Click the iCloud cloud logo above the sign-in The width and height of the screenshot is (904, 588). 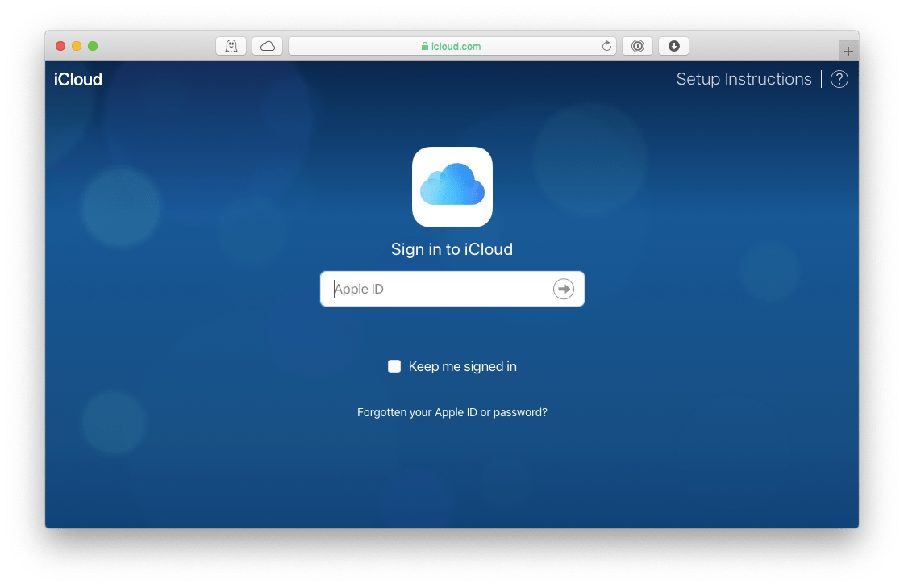(452, 186)
